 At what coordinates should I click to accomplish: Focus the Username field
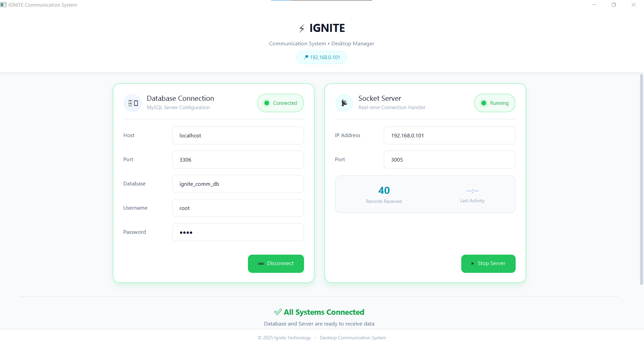point(238,208)
